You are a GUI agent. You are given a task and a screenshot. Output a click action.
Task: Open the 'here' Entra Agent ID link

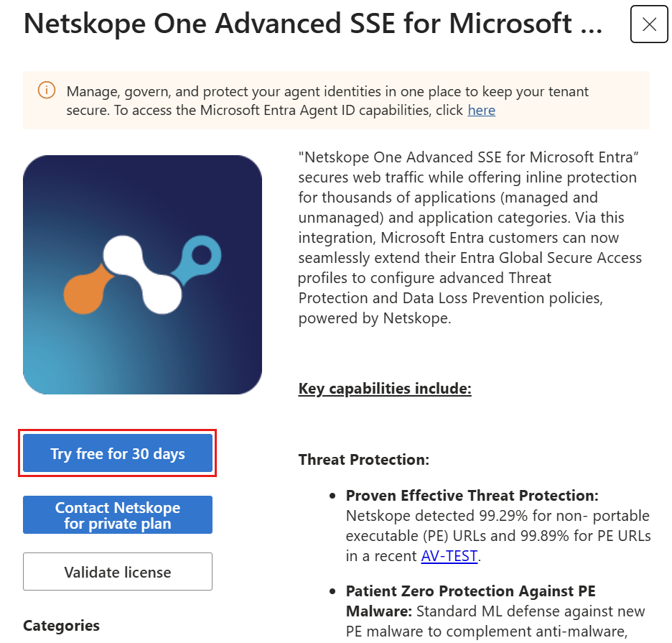pyautogui.click(x=481, y=110)
